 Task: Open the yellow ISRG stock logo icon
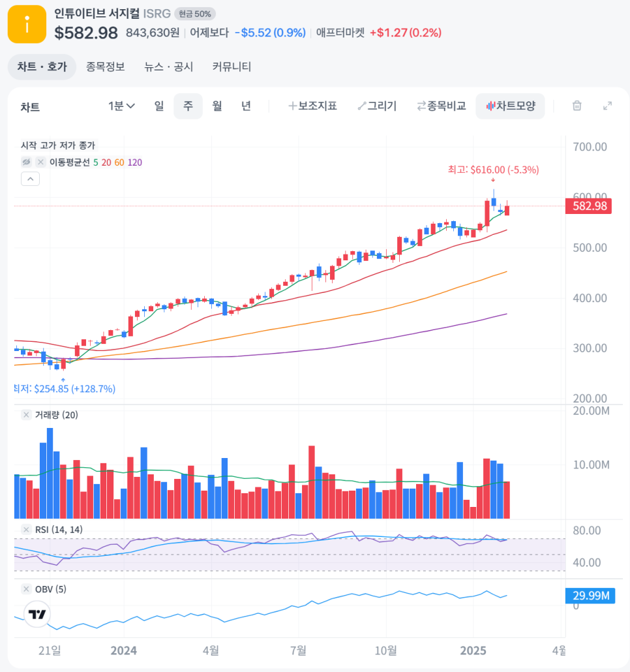point(27,24)
